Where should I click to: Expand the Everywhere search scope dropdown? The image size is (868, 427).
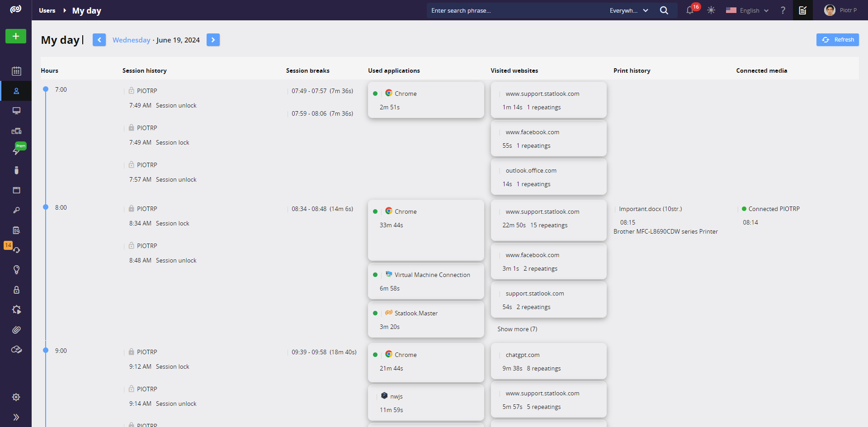click(629, 10)
